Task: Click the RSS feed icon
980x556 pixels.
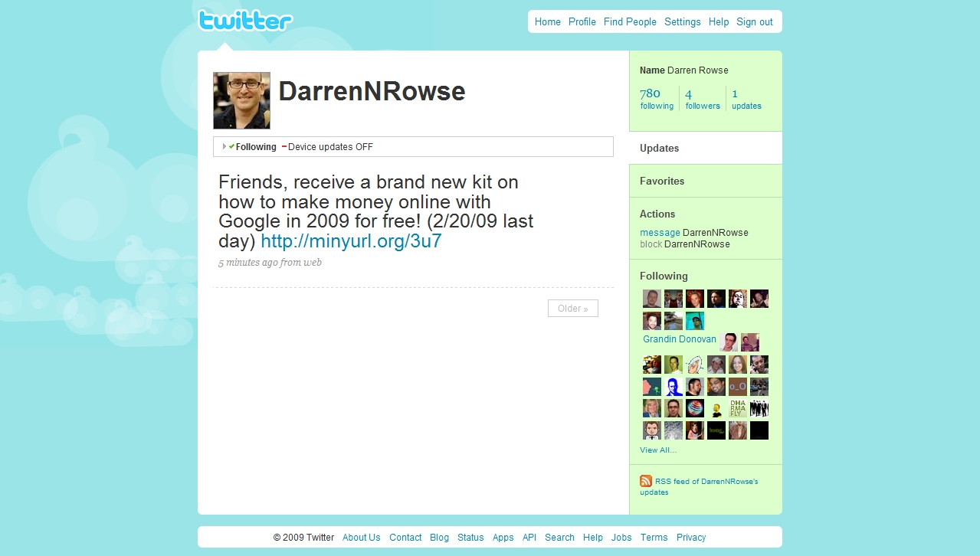Action: tap(645, 480)
